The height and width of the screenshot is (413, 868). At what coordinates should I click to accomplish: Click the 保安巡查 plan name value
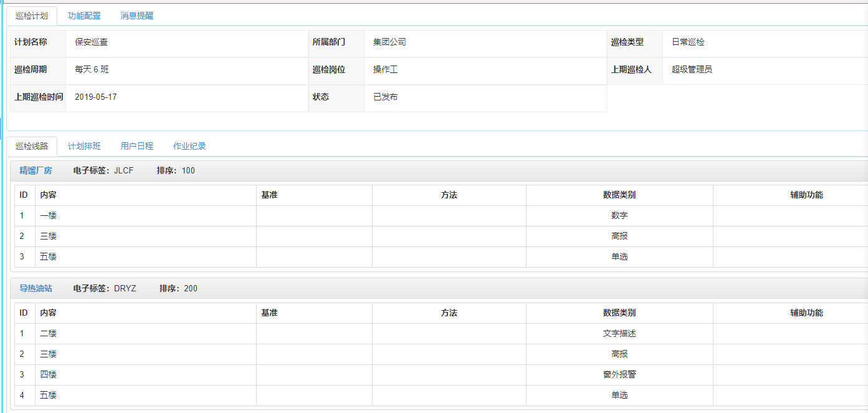coord(91,42)
